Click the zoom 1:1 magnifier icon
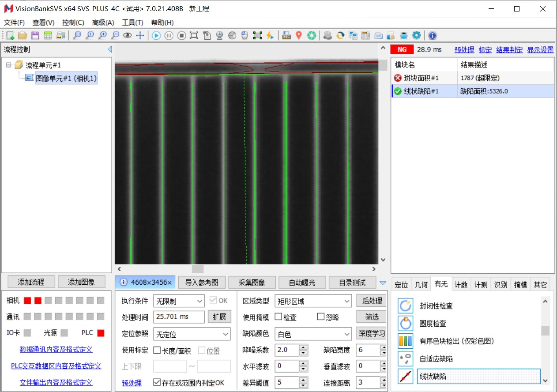 [90, 36]
